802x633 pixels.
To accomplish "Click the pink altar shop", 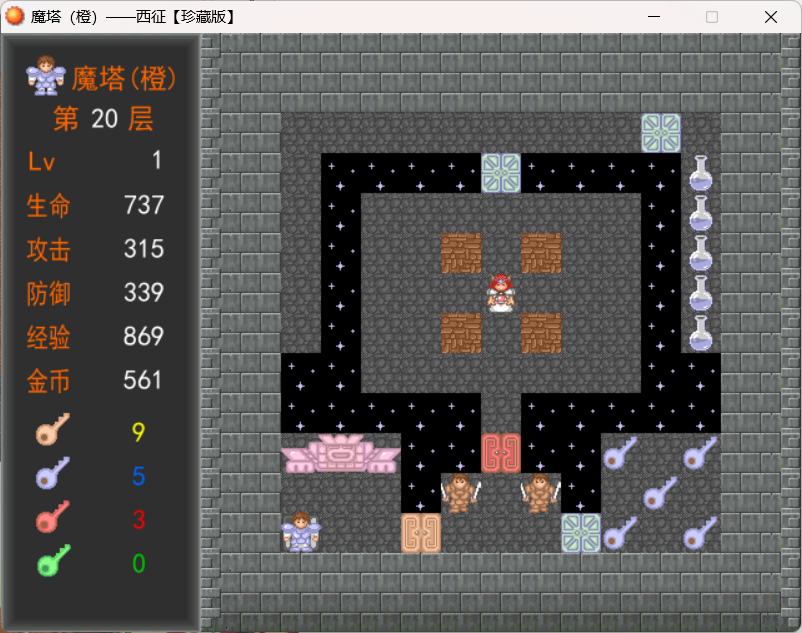I will (341, 454).
